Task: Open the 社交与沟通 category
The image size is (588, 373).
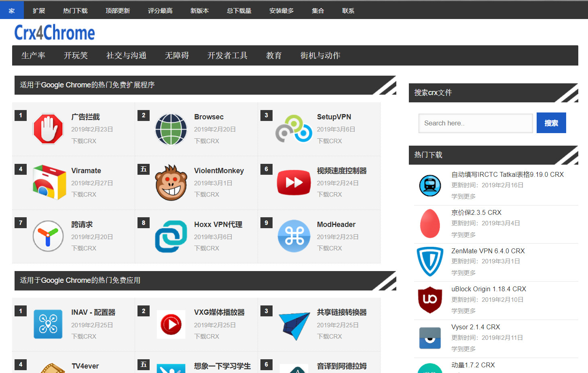Action: [126, 55]
